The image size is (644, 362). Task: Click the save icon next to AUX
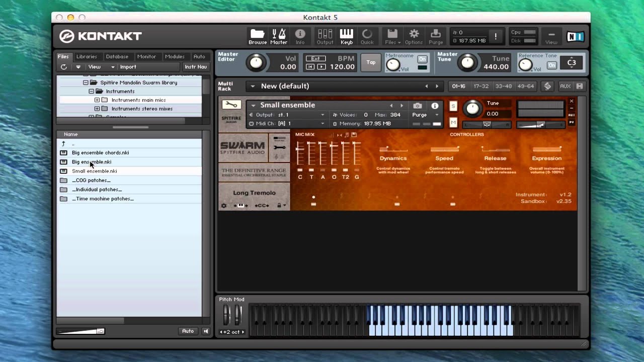point(580,86)
